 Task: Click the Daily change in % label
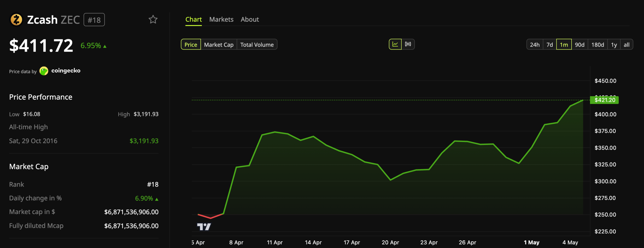(x=35, y=198)
